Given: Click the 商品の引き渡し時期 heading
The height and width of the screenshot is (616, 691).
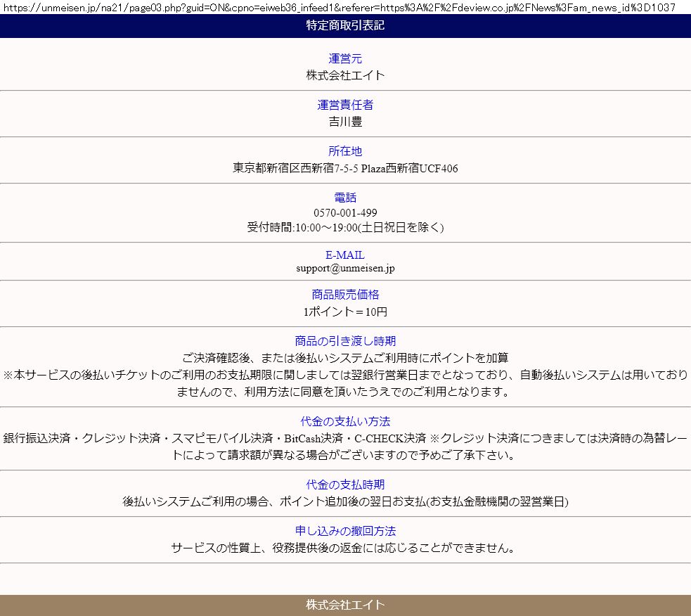Looking at the screenshot, I should [x=345, y=342].
